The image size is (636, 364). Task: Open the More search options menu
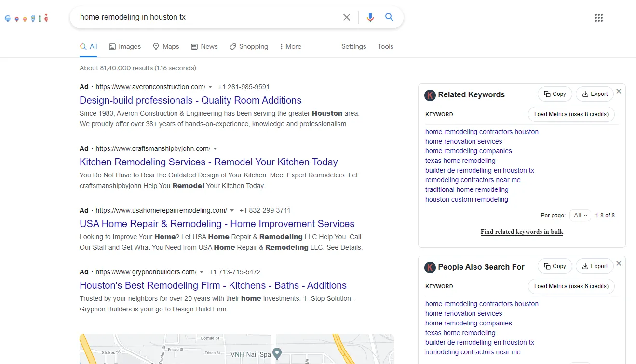[290, 47]
